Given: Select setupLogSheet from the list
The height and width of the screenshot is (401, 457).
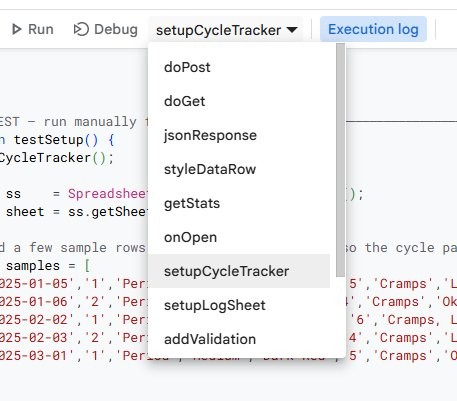Looking at the screenshot, I should point(239,305).
